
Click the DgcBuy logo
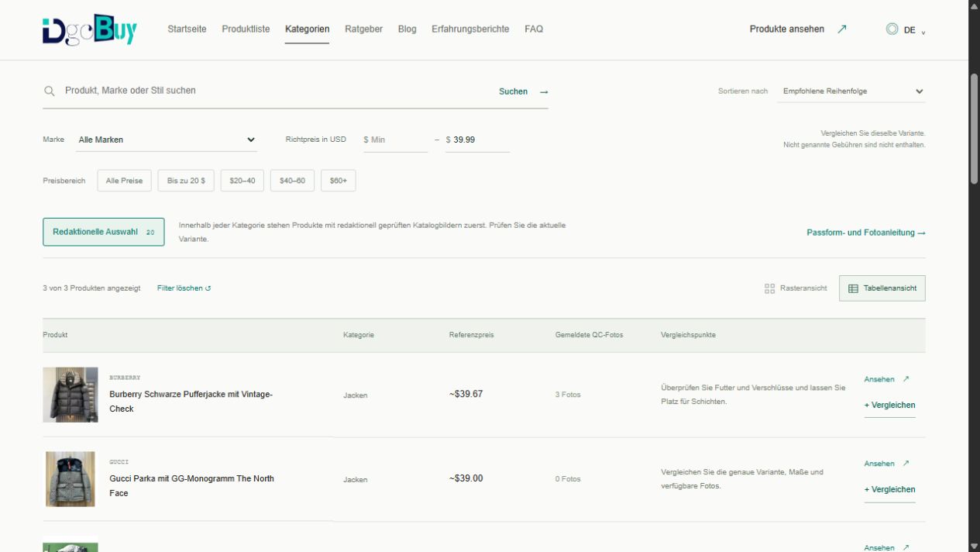(x=90, y=29)
